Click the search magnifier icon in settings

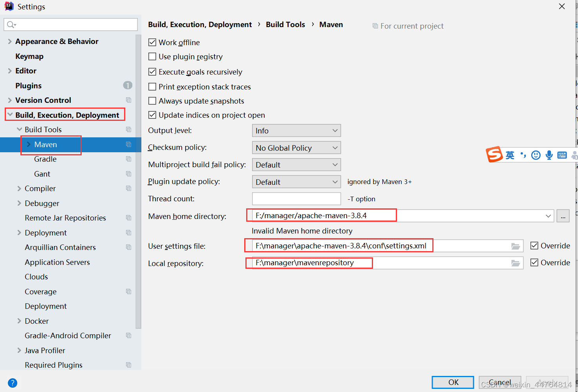coord(11,25)
